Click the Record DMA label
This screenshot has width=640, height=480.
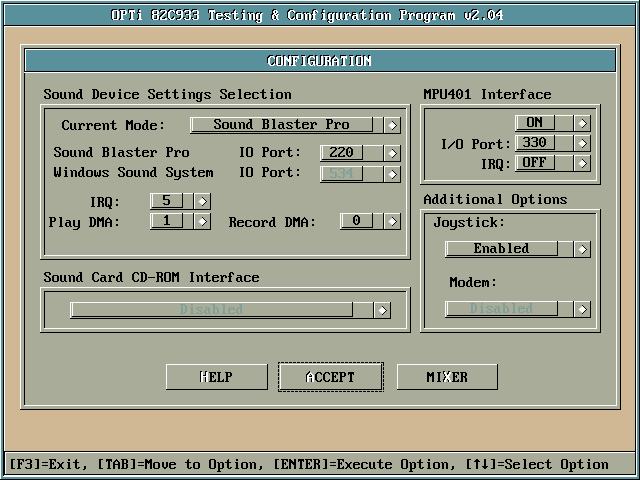(x=272, y=222)
